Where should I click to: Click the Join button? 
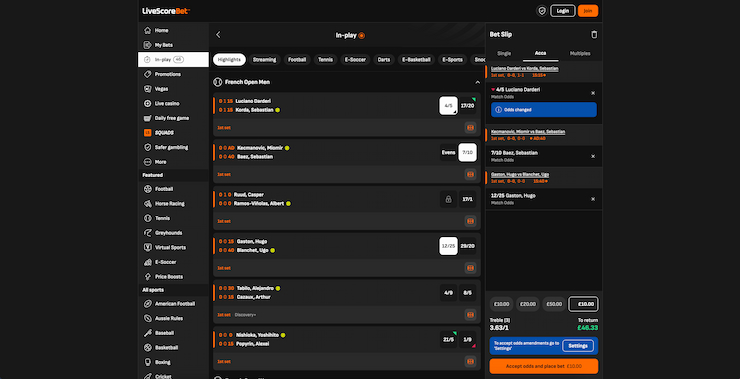click(x=588, y=11)
